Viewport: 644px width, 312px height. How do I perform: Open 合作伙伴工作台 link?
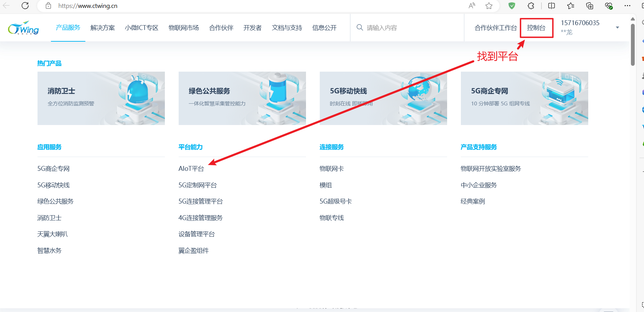[x=496, y=28]
